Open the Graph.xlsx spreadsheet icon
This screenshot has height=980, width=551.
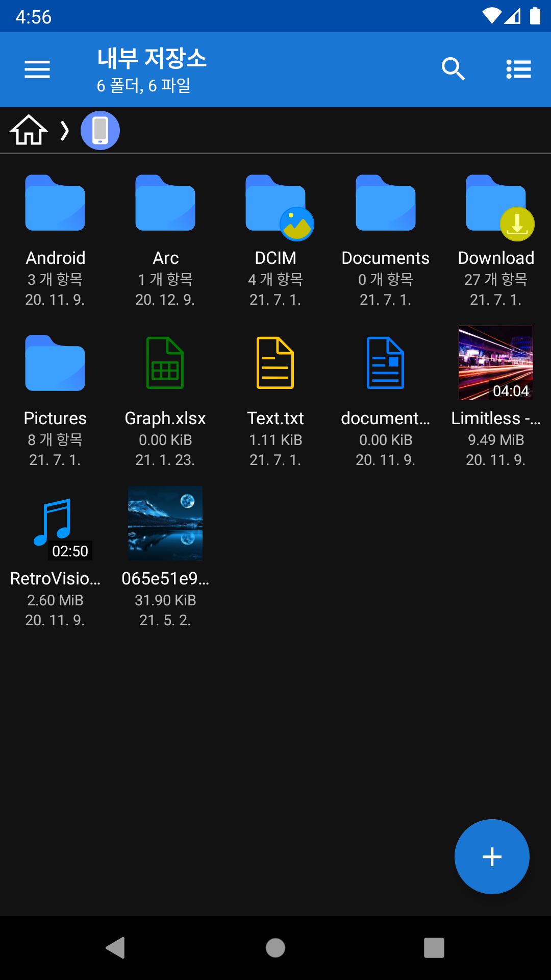pyautogui.click(x=165, y=363)
